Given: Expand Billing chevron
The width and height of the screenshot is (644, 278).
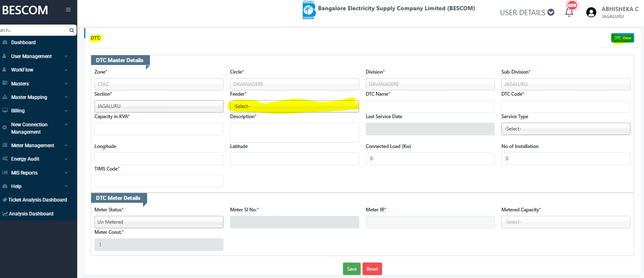Looking at the screenshot, I should click(66, 111).
